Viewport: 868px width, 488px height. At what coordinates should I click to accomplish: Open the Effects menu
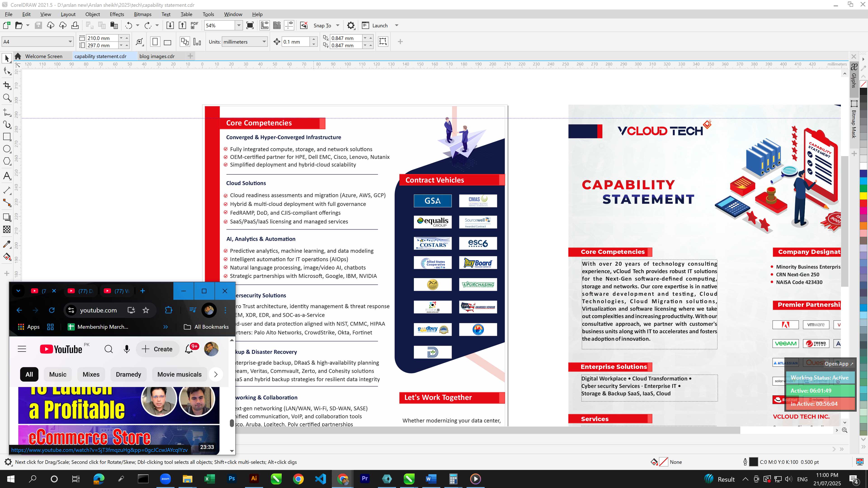coord(117,14)
